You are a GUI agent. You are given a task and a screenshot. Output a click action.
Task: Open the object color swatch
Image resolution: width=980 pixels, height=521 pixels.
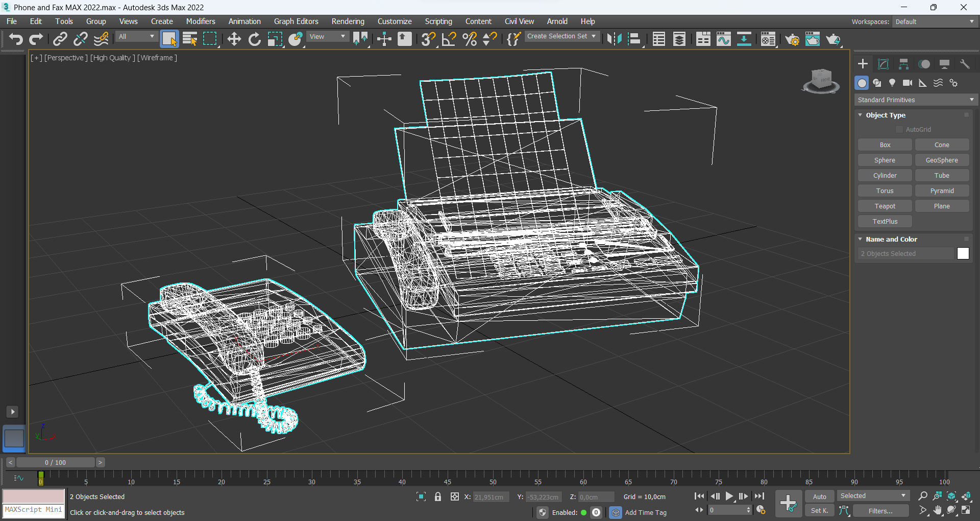pyautogui.click(x=963, y=253)
